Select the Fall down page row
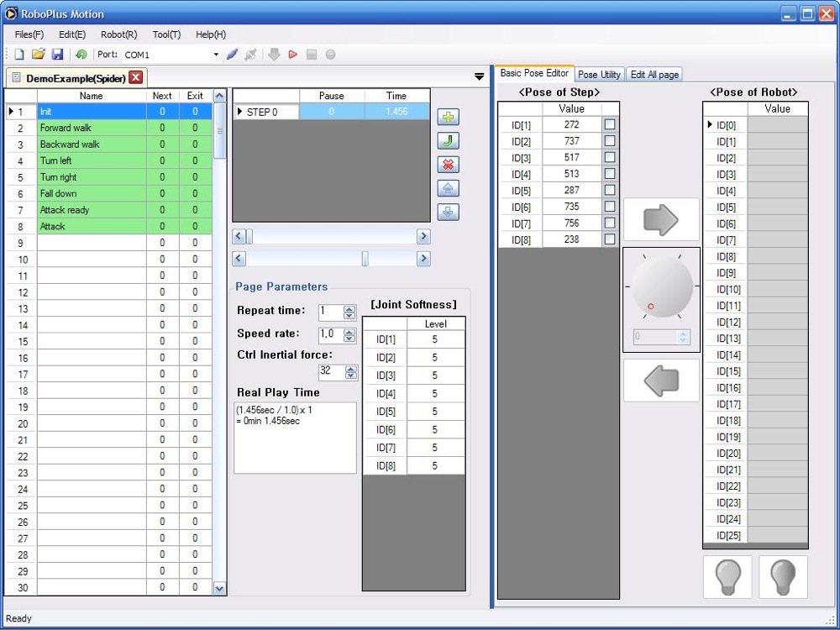The height and width of the screenshot is (630, 840). tap(108, 193)
